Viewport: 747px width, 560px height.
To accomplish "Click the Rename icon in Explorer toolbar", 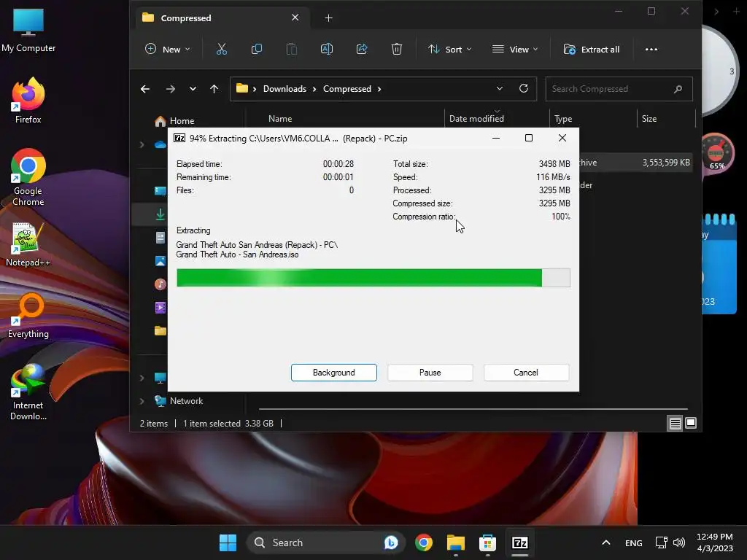I will (327, 49).
